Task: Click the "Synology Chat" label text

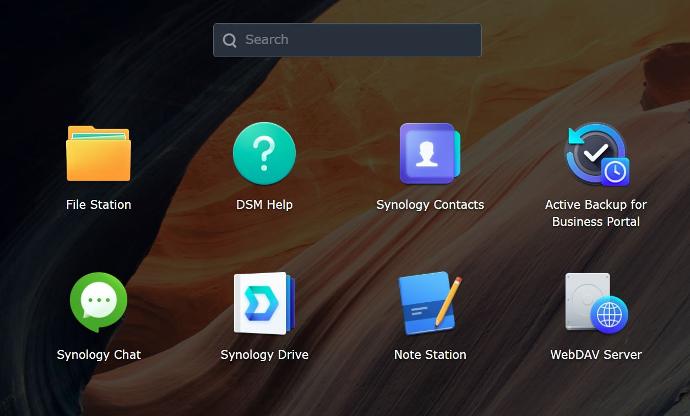Action: [99, 355]
